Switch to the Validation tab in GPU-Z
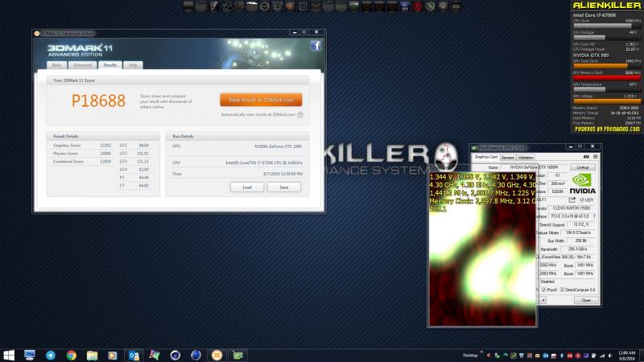 coord(526,158)
